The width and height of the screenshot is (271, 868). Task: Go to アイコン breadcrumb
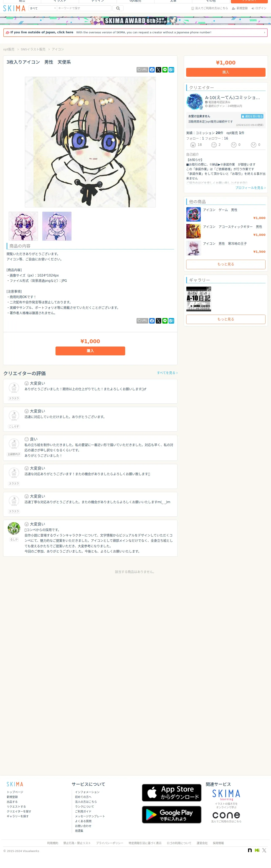(58, 49)
